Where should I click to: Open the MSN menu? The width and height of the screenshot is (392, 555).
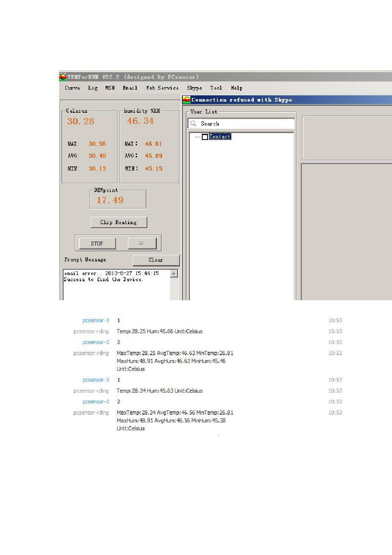110,88
